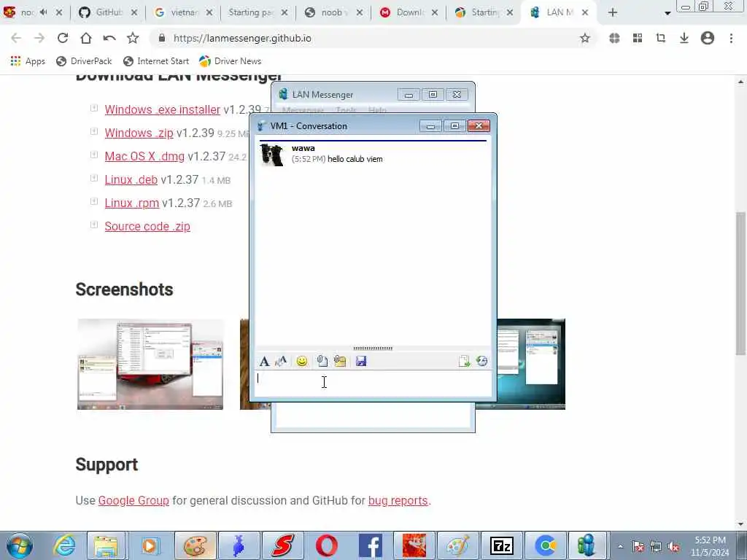This screenshot has height=560, width=747.
Task: Open the DriverPack bookmark
Action: (x=84, y=61)
